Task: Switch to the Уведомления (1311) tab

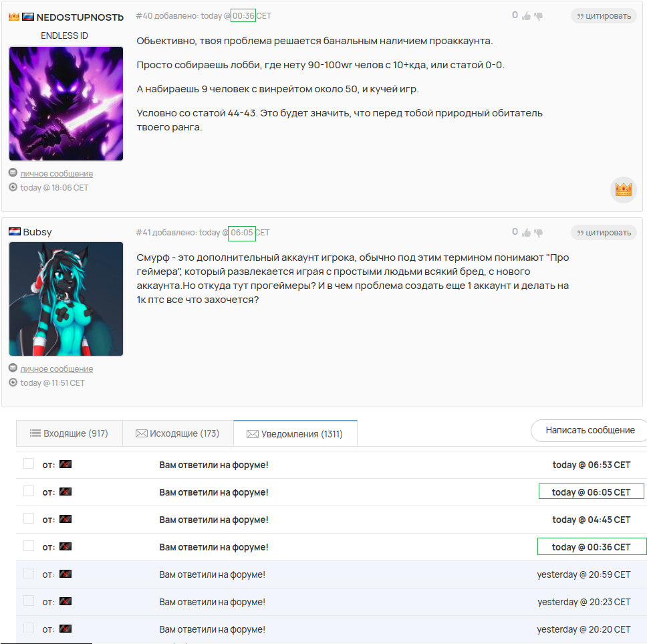Action: point(295,434)
